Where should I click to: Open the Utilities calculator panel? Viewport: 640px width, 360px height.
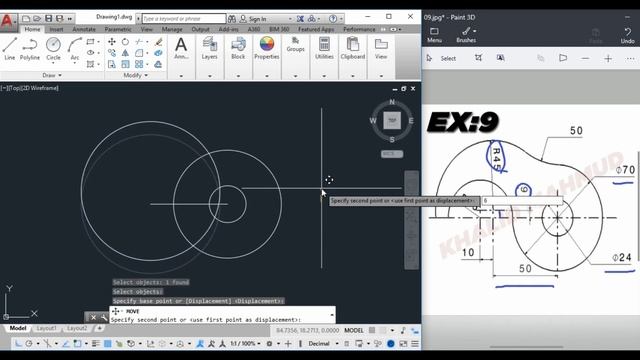[324, 48]
